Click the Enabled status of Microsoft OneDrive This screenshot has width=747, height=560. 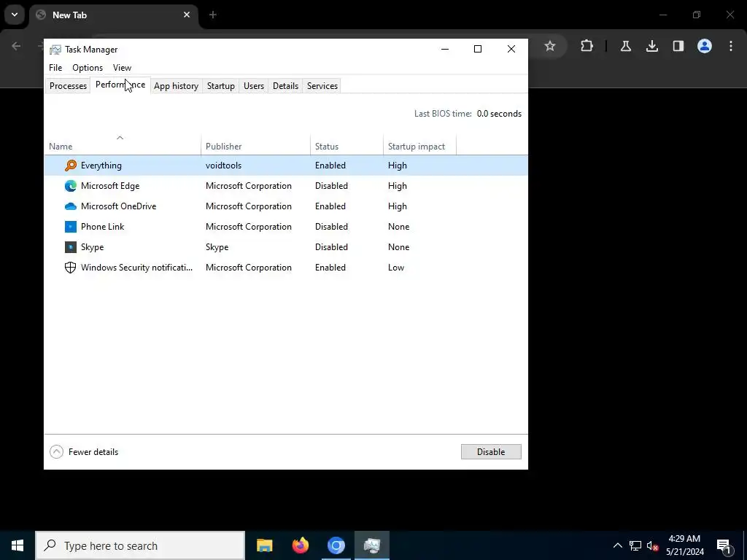330,206
